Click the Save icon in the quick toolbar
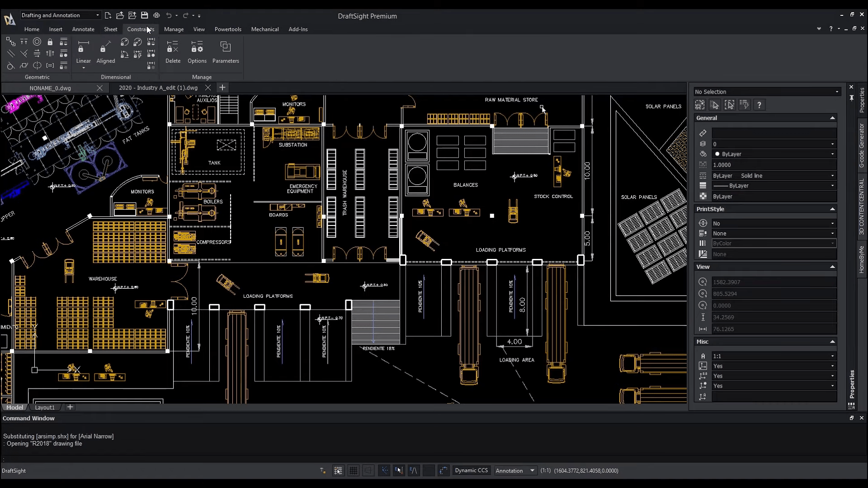Screen dimensions: 868x488 [x=145, y=15]
